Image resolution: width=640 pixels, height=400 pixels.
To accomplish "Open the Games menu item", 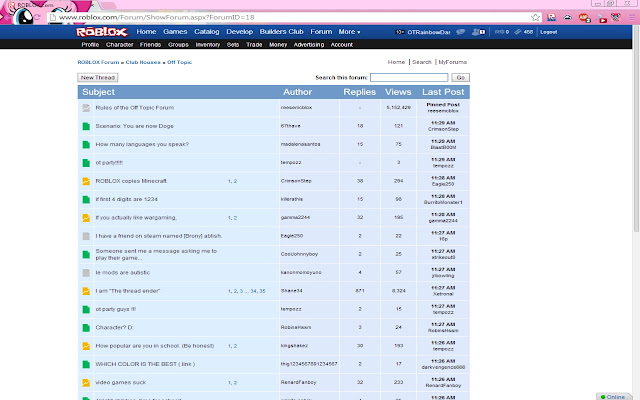I will coord(175,31).
